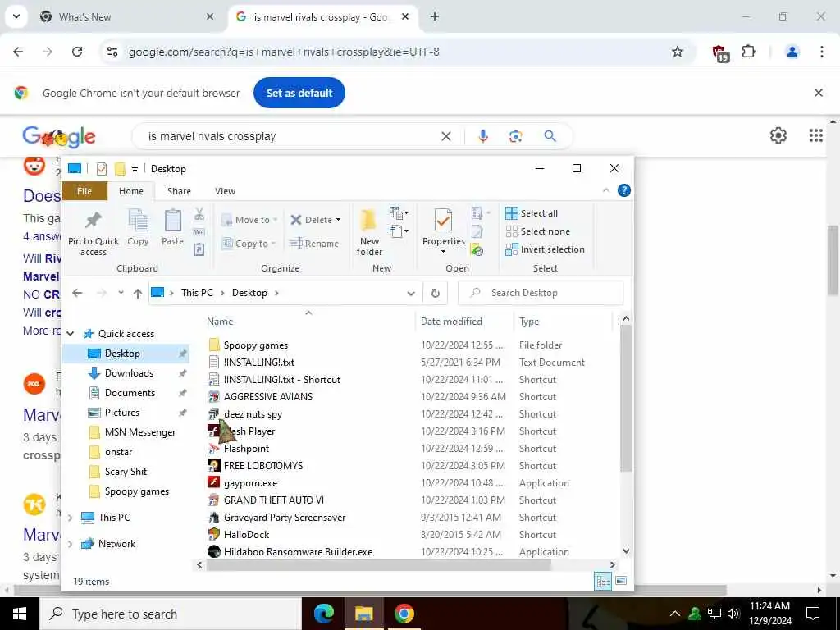Expand address bar history dropdown
The height and width of the screenshot is (630, 840).
point(411,293)
